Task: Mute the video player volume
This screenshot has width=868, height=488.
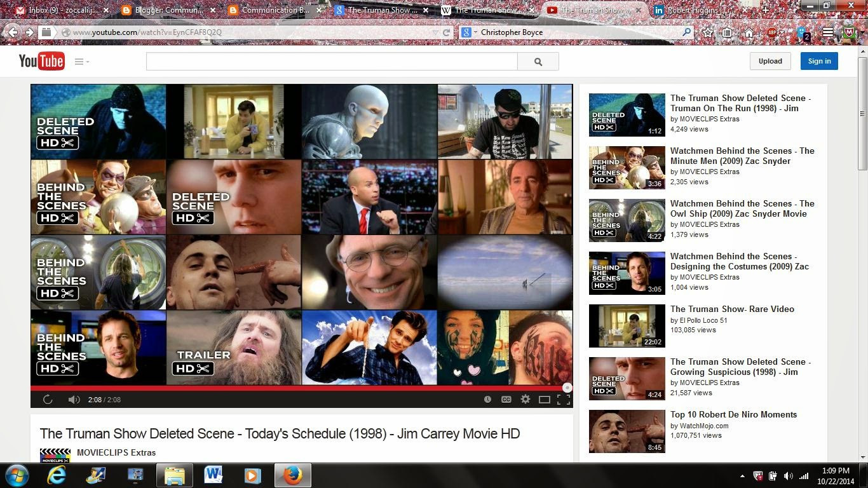Action: 74,400
